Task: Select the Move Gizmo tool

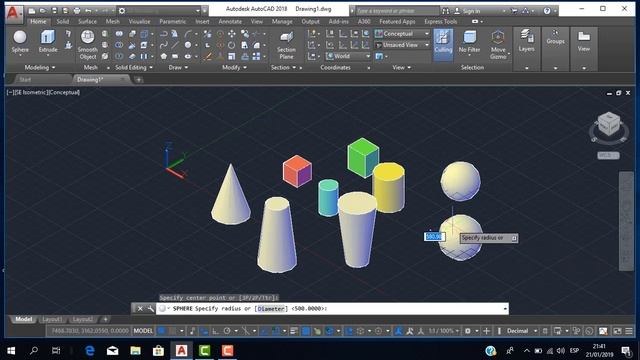Action: coord(498,45)
